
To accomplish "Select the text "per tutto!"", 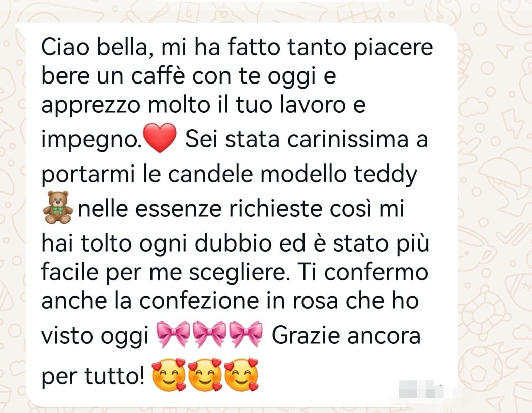I will coord(93,376).
